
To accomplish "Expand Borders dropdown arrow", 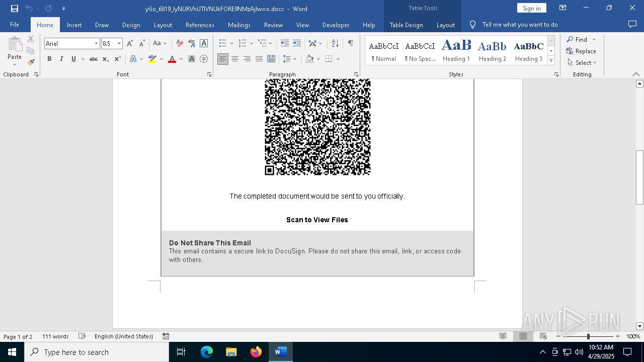I will [338, 59].
